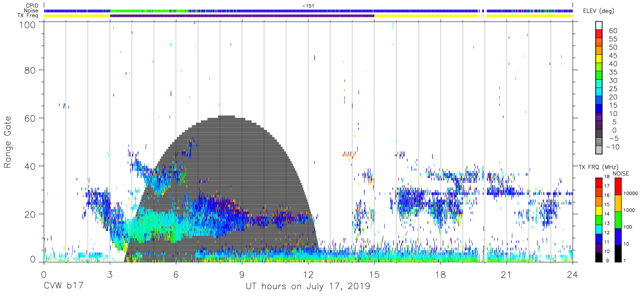Select the cyan swatch of TX FRQ colorbar
The image size is (644, 297).
[598, 229]
